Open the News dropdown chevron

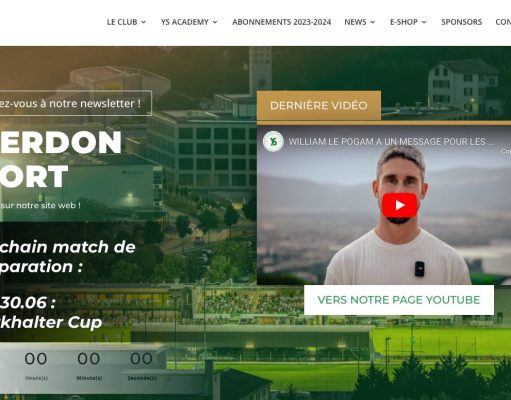[373, 22]
